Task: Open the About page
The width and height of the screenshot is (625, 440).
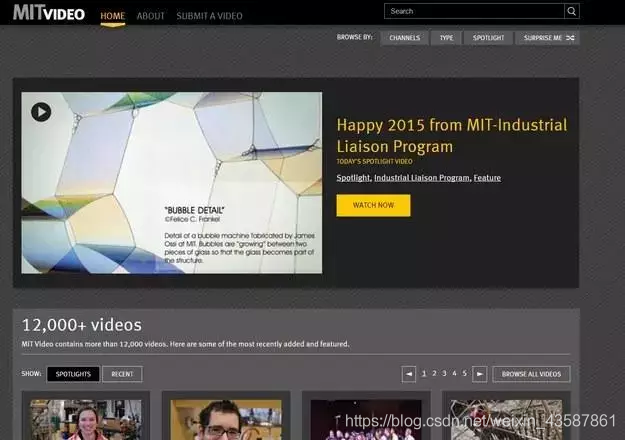Action: tap(150, 16)
